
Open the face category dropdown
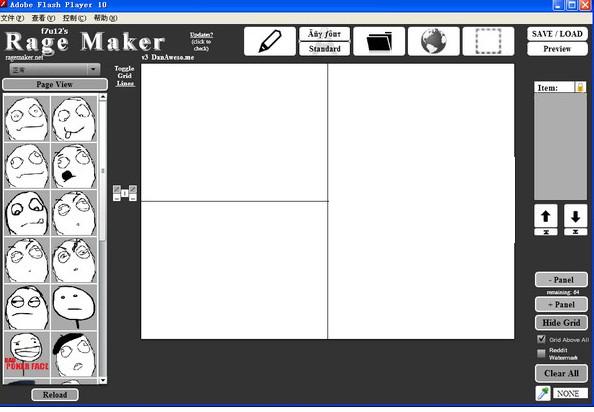[x=55, y=70]
